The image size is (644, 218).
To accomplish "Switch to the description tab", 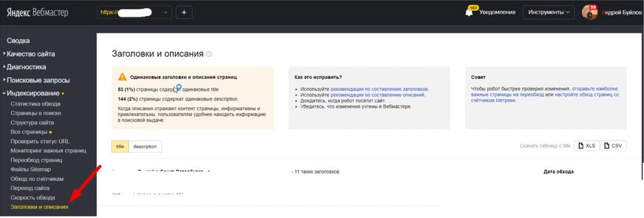I will (145, 146).
